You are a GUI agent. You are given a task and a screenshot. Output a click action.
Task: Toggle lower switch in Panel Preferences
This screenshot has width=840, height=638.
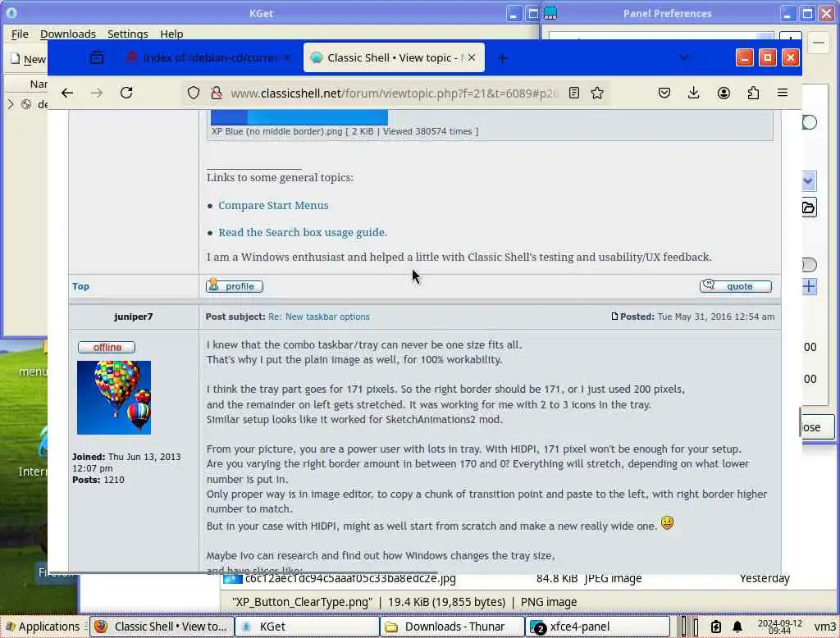pos(810,265)
